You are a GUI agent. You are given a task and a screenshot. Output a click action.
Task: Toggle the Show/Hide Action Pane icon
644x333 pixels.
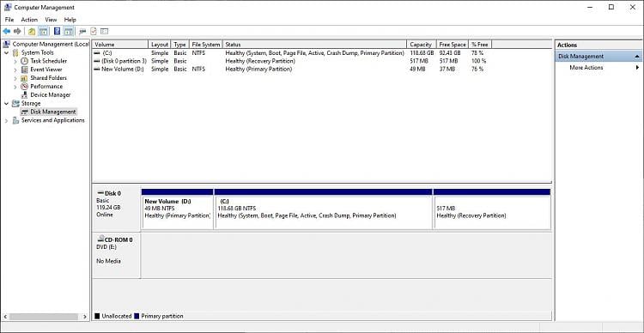point(69,31)
